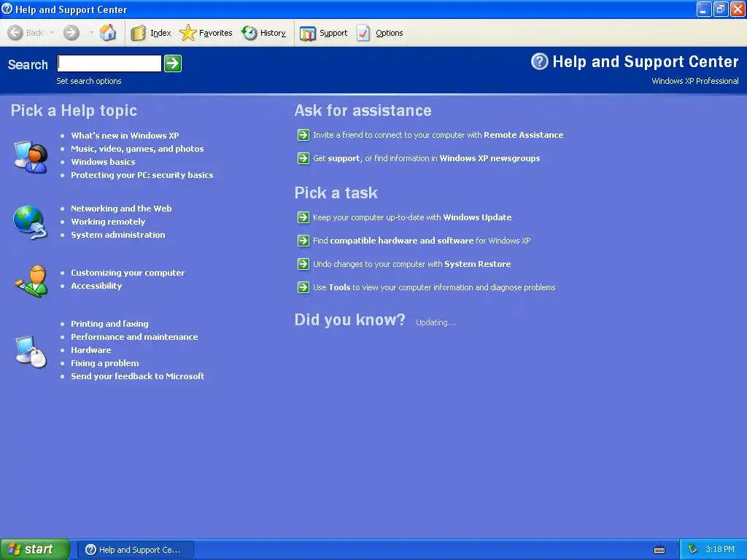Image resolution: width=747 pixels, height=560 pixels.
Task: Open the Remote Assistance invitation link
Action: (x=438, y=135)
